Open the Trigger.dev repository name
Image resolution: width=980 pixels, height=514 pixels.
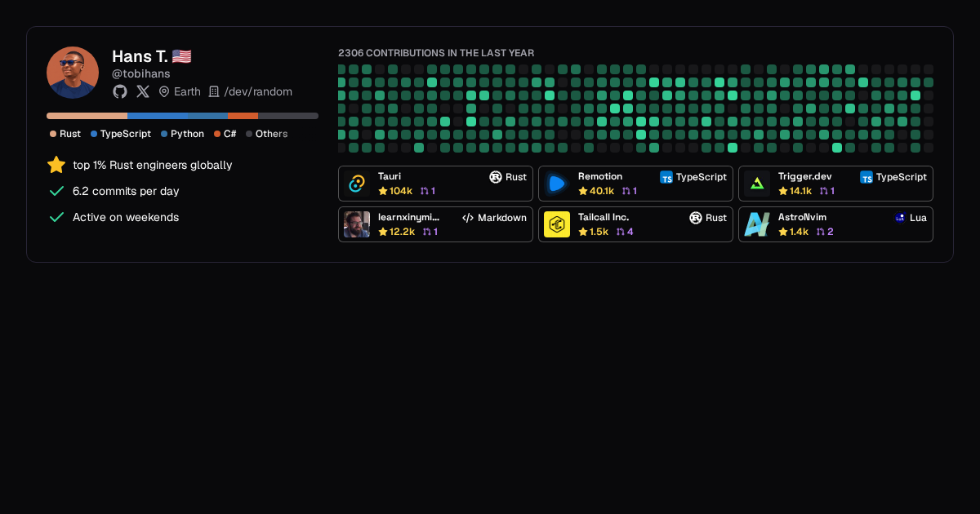pos(805,176)
